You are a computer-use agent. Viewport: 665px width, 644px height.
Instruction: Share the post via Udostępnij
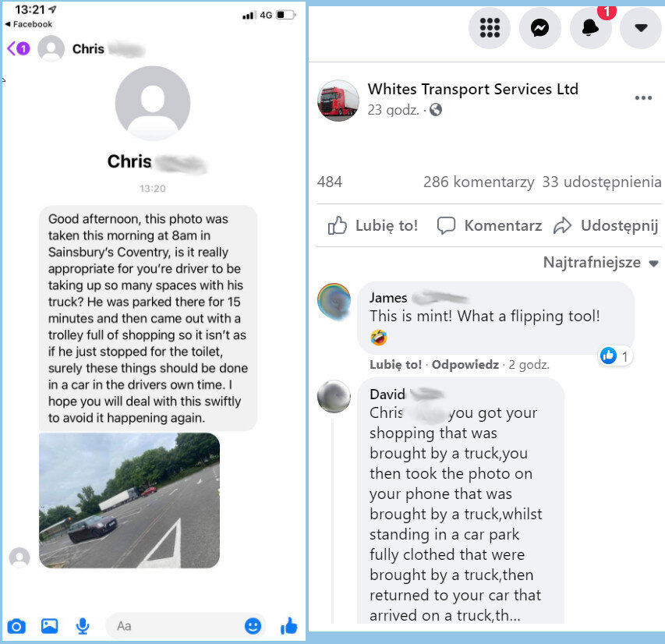[x=606, y=225]
